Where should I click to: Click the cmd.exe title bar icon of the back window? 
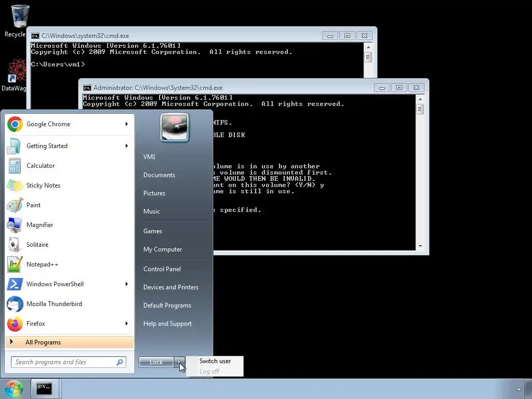[35, 36]
